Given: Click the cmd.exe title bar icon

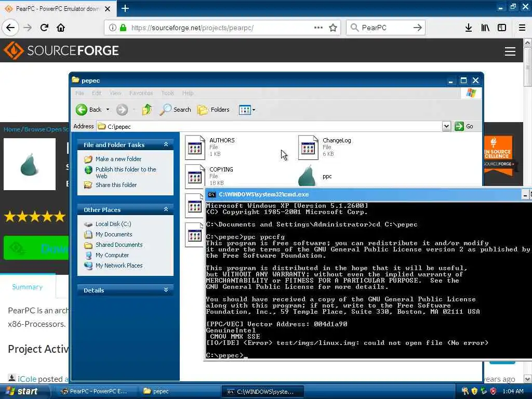Looking at the screenshot, I should 212,194.
